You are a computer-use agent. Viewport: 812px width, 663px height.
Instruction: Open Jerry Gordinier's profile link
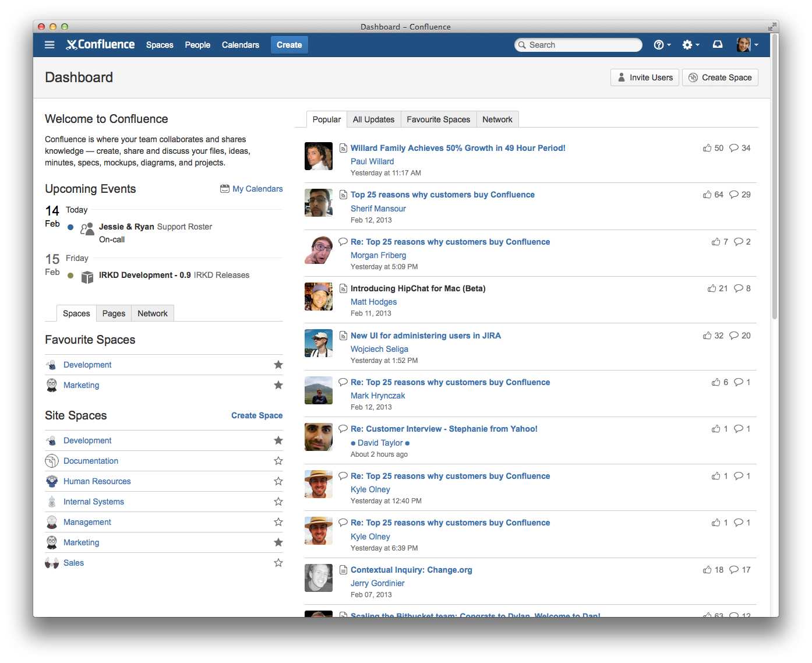click(x=377, y=583)
